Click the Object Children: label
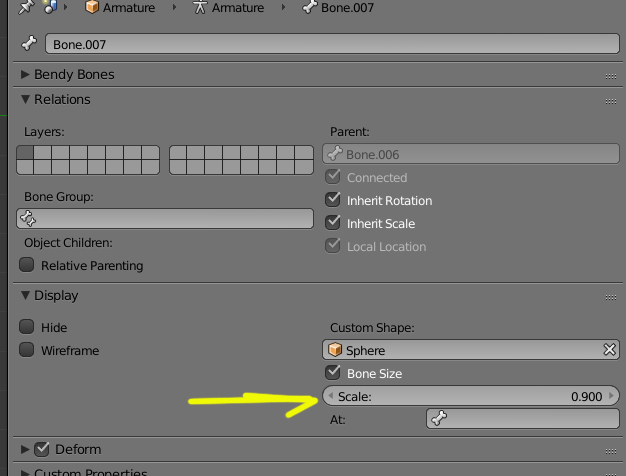This screenshot has height=476, width=626. [x=68, y=242]
